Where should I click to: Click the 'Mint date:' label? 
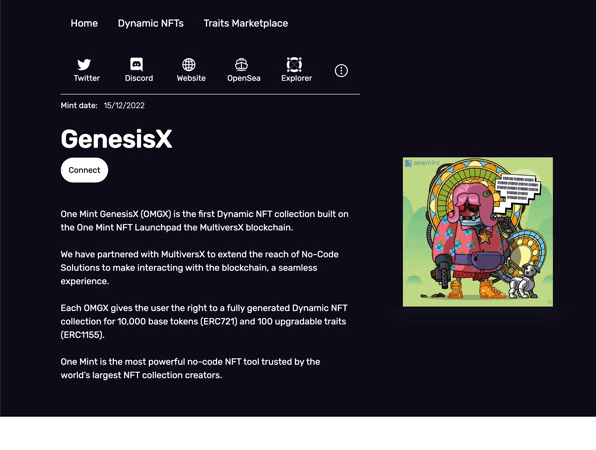[x=79, y=105]
